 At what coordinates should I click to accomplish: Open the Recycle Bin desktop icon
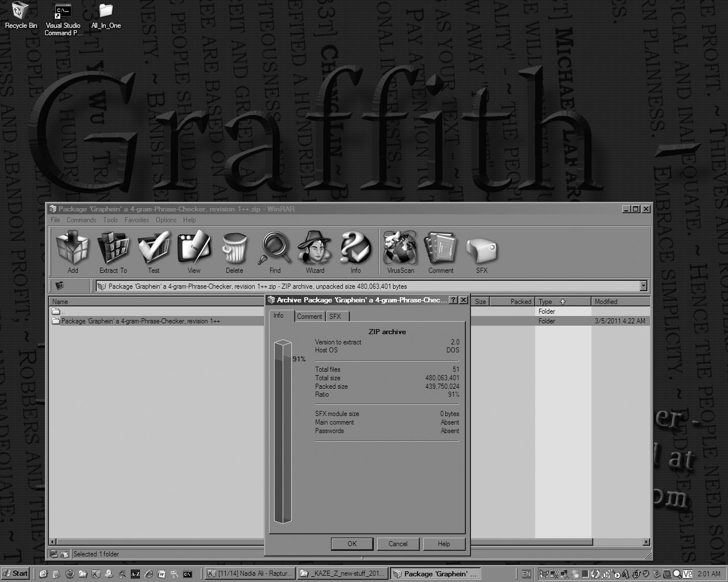21,16
